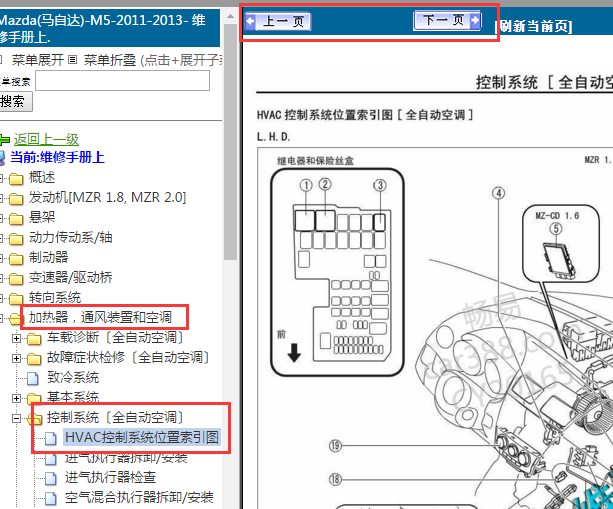Screen dimensions: 613x509
Task: Click the L.H.D. label
Action: [x=273, y=137]
